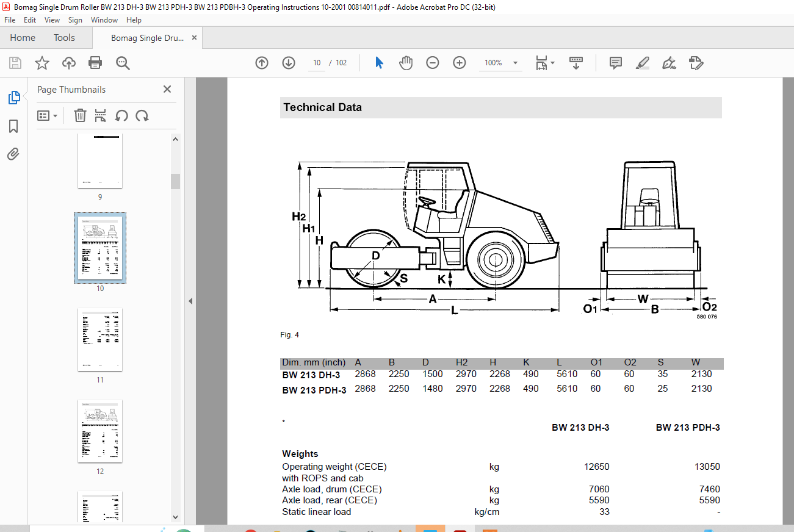794x532 pixels.
Task: Open the Help menu
Action: 134,20
